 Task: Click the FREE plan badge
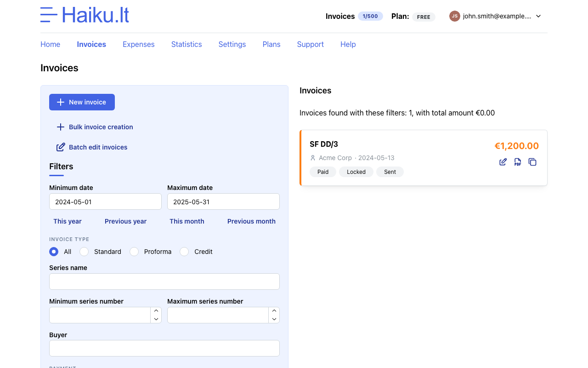[424, 17]
